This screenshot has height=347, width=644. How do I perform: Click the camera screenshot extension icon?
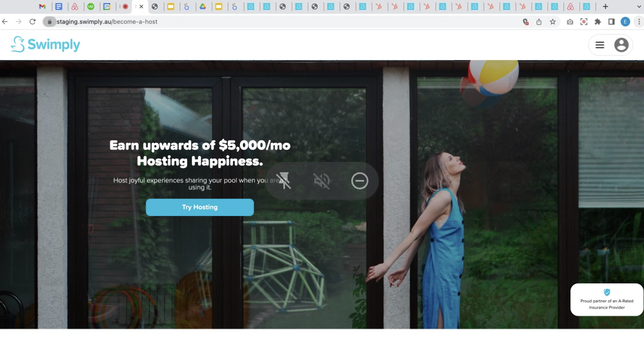(x=570, y=21)
